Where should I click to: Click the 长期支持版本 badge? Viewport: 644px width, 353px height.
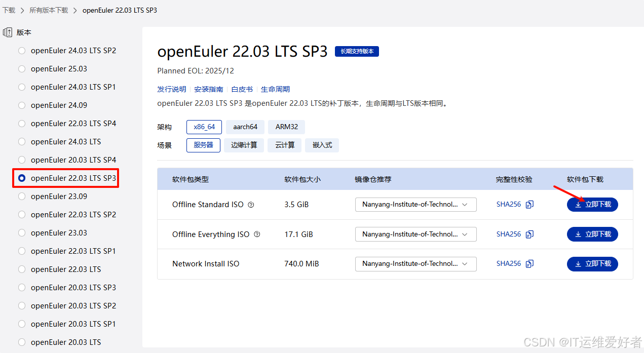pos(357,52)
